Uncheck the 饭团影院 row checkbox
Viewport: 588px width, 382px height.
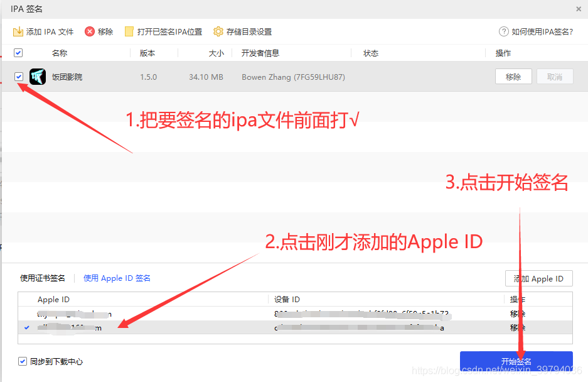[x=18, y=76]
